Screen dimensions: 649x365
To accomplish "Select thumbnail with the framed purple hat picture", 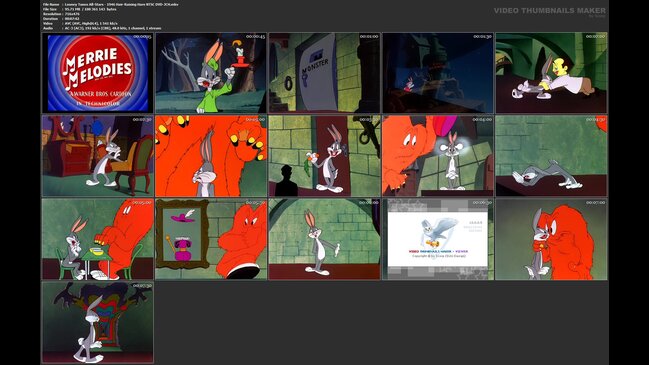I will pyautogui.click(x=211, y=239).
